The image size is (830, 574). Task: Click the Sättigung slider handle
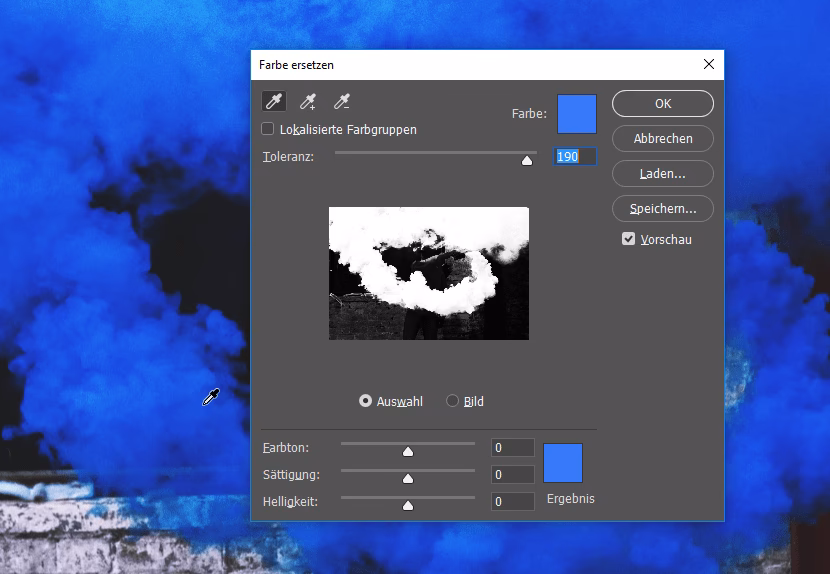(x=408, y=478)
